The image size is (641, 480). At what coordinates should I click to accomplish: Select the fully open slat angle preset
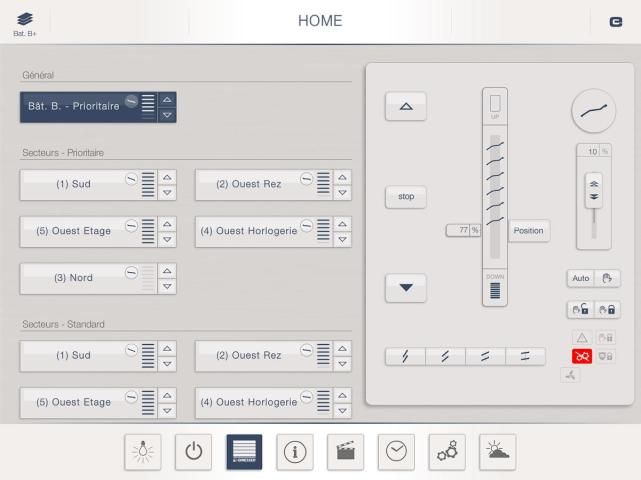[x=525, y=357]
